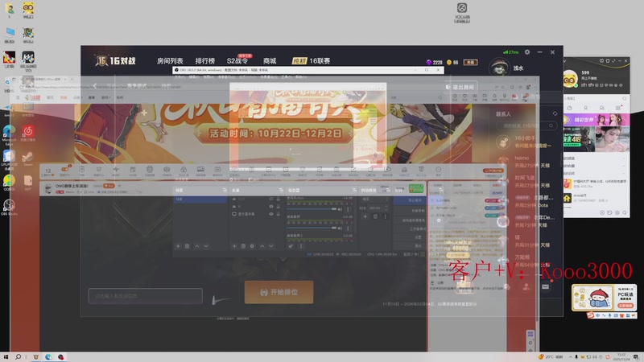Open OBS Studio desktop shortcut
This screenshot has height=362, width=644.
click(9, 207)
